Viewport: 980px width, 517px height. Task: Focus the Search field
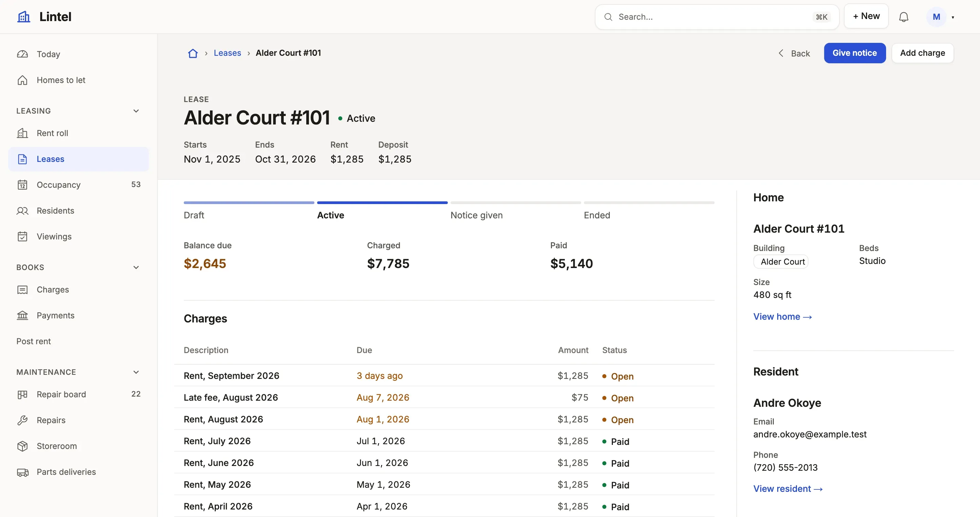[717, 17]
